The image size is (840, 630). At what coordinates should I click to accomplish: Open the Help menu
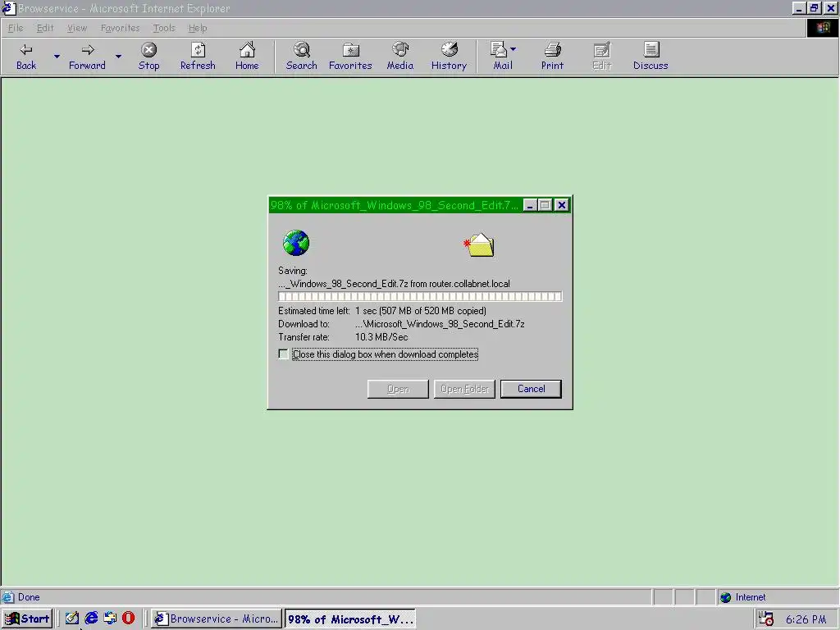198,28
